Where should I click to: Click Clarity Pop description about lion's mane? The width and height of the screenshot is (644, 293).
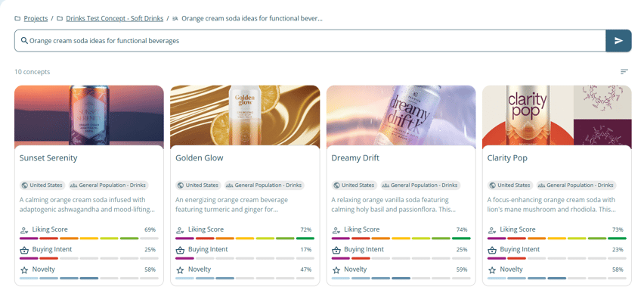pyautogui.click(x=552, y=204)
